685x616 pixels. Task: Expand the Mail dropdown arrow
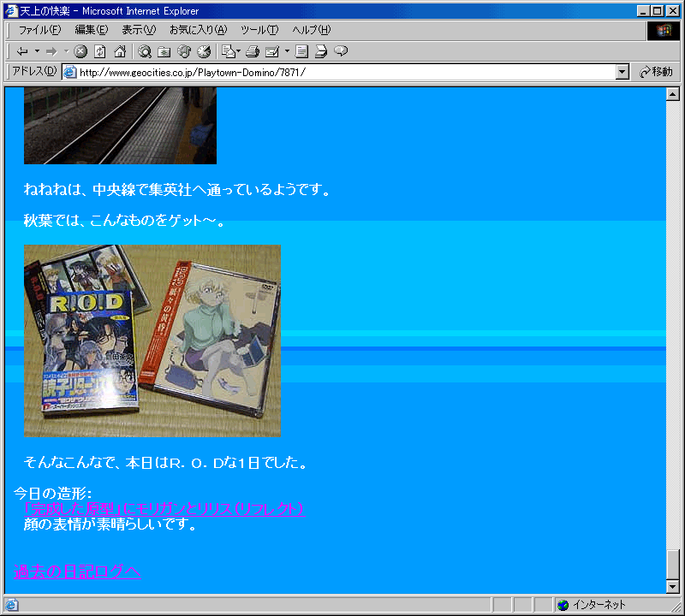tap(239, 51)
